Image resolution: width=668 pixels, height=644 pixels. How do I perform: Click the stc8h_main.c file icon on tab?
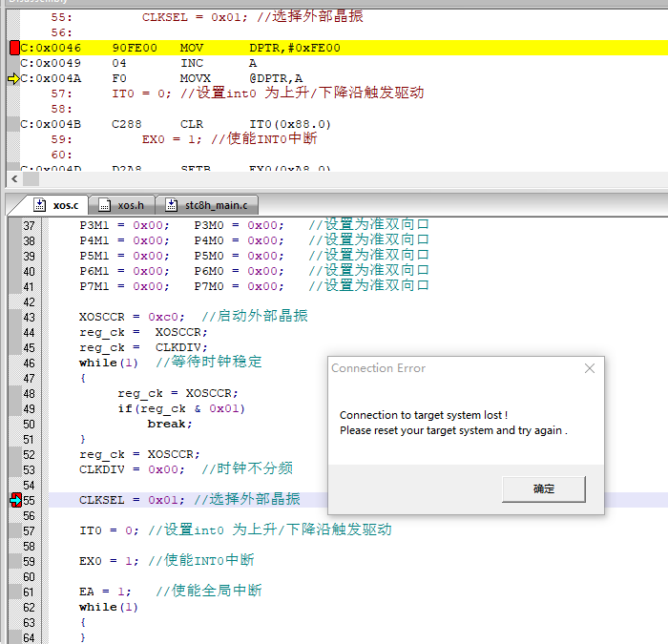pos(171,205)
